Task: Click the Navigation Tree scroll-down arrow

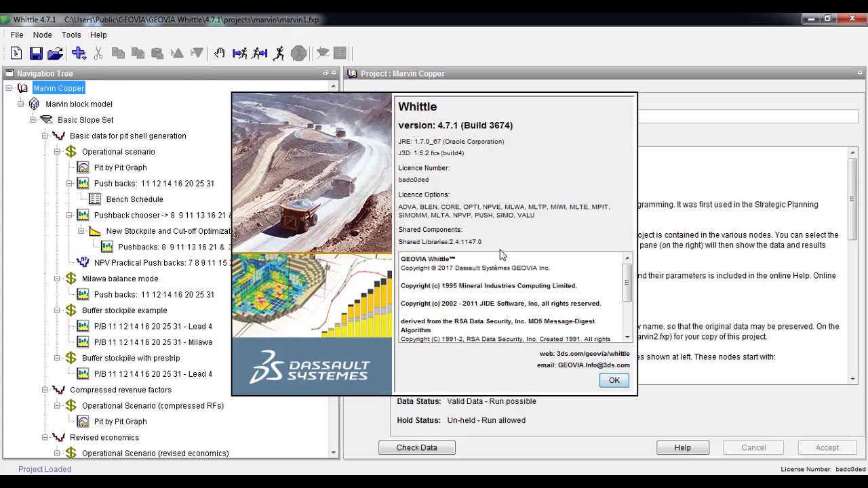Action: click(333, 452)
